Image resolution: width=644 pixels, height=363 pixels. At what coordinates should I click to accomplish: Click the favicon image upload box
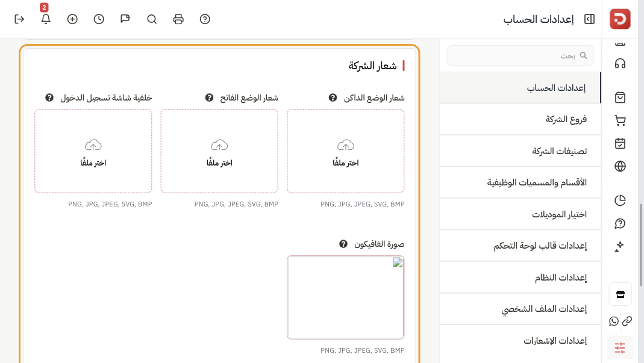point(345,297)
